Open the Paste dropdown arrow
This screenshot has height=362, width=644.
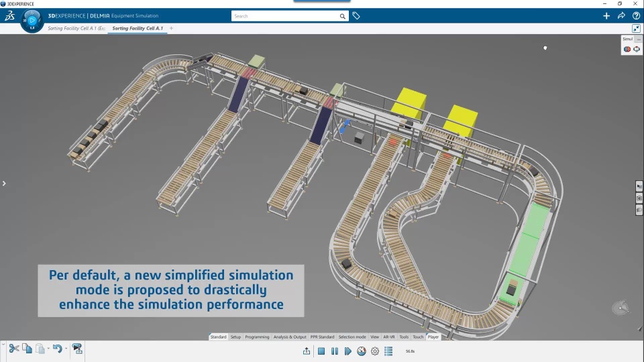coord(48,349)
